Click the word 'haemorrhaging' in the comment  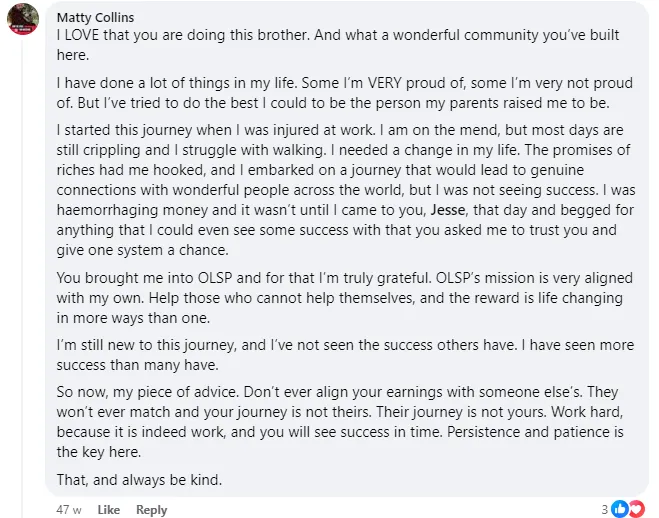107,210
